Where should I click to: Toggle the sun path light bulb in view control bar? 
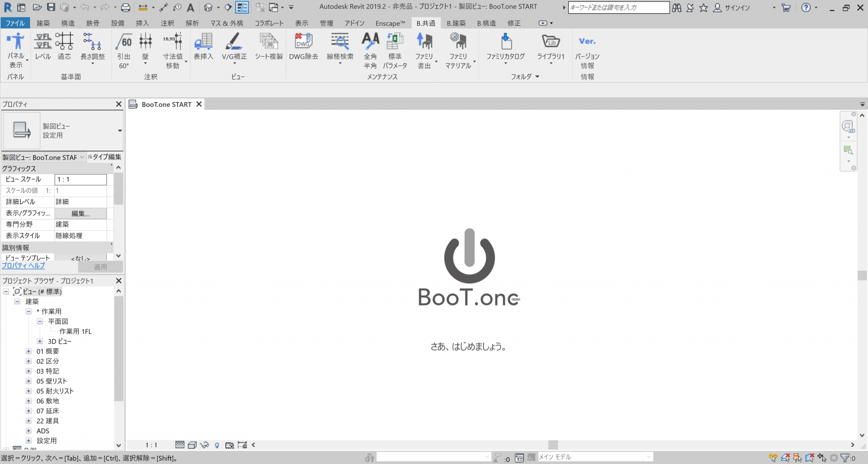click(x=217, y=445)
